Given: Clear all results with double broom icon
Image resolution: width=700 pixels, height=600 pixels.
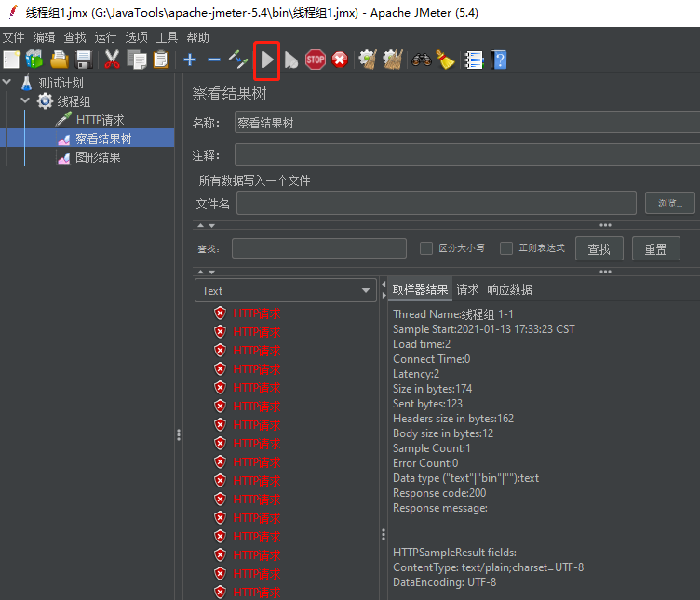Looking at the screenshot, I should pyautogui.click(x=393, y=60).
